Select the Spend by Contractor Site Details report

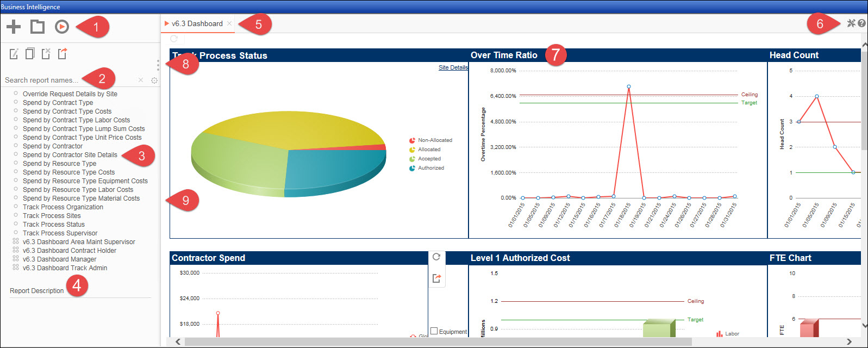coord(70,155)
